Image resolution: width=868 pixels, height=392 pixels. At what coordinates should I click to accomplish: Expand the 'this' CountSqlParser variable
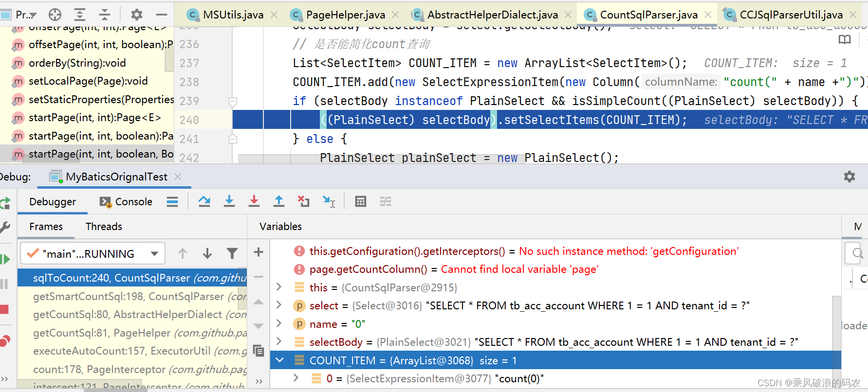(279, 287)
